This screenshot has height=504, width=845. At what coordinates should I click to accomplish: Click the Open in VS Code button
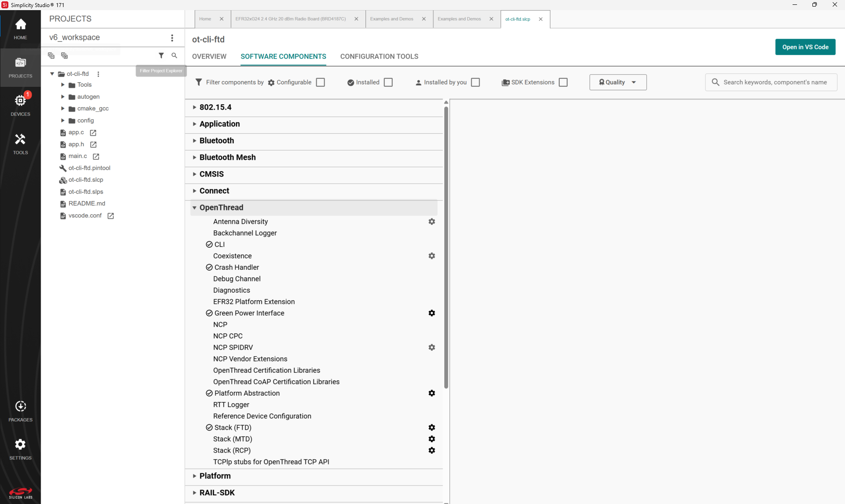[805, 47]
